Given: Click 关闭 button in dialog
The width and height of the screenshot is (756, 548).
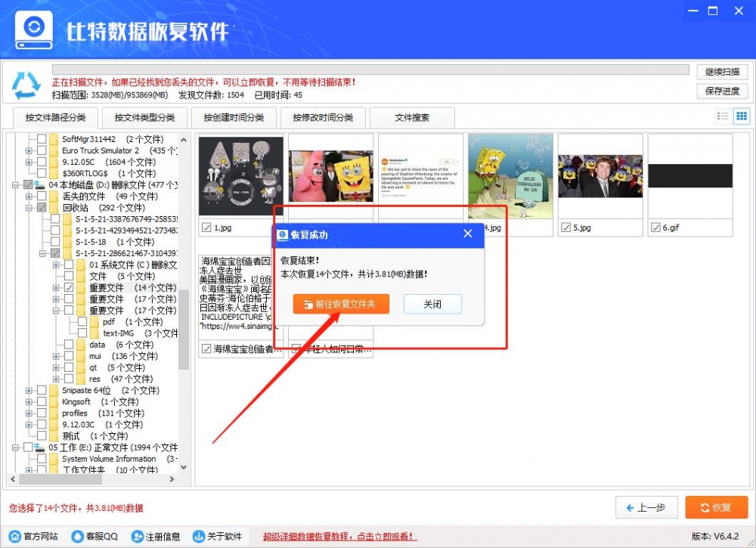Looking at the screenshot, I should (432, 304).
